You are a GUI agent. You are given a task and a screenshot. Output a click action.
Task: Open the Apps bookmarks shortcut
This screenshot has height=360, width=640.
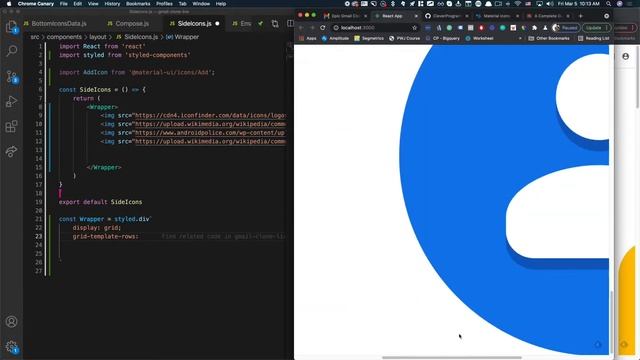click(x=308, y=38)
